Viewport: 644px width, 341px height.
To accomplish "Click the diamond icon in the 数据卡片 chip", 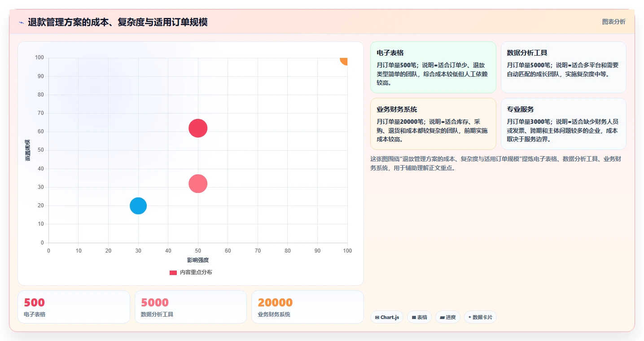I will point(469,317).
